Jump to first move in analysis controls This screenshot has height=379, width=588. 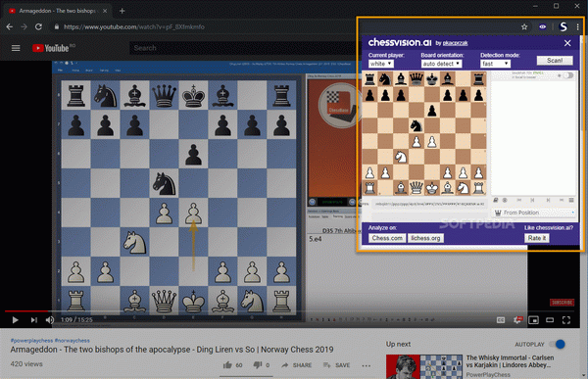(519, 200)
